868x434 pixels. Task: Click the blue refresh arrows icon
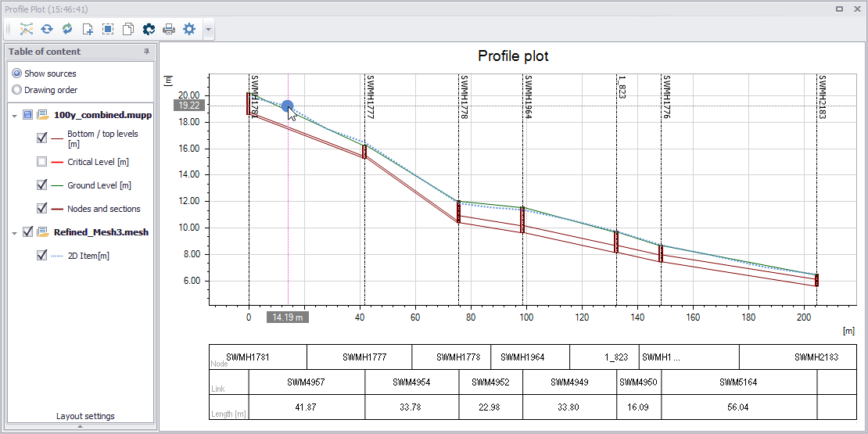46,29
